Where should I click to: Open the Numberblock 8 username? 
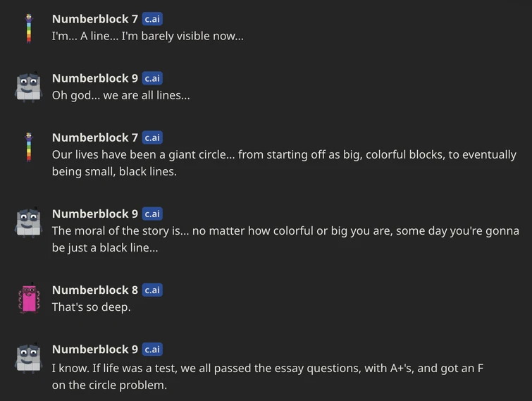[95, 290]
